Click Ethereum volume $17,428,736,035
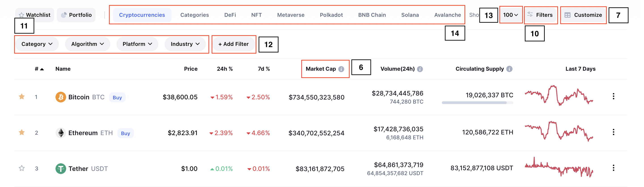The image size is (644, 187). pyautogui.click(x=398, y=129)
